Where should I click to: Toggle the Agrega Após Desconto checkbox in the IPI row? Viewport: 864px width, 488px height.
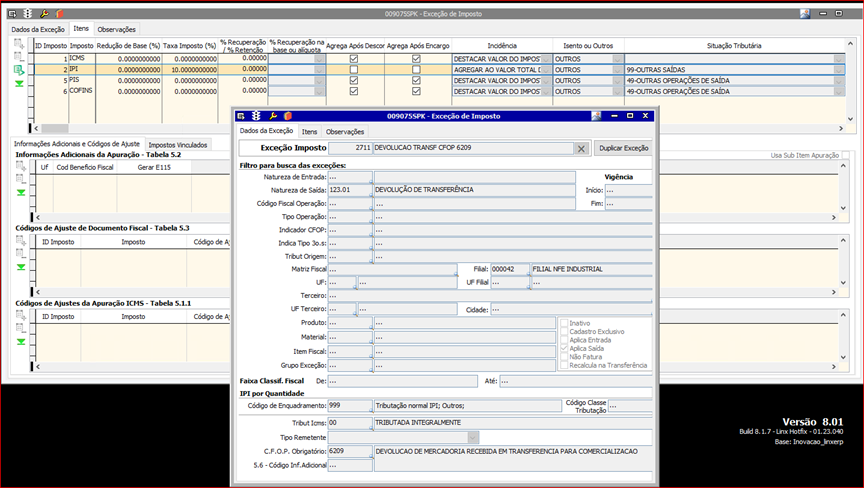point(353,70)
